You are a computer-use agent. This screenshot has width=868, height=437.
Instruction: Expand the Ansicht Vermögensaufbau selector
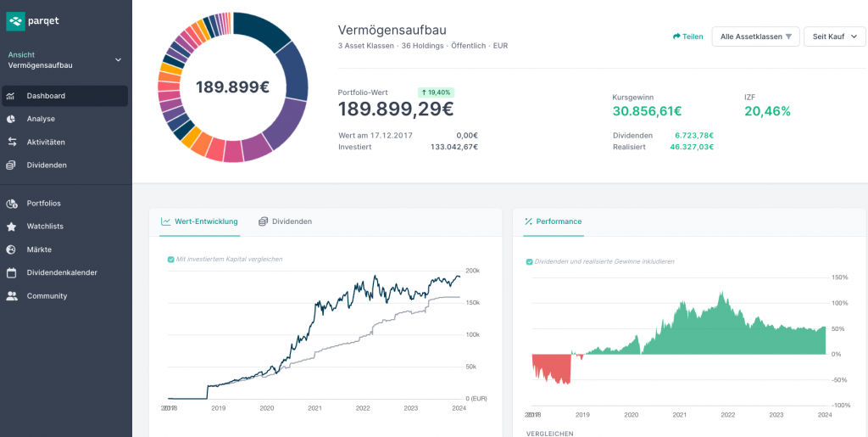coord(118,59)
